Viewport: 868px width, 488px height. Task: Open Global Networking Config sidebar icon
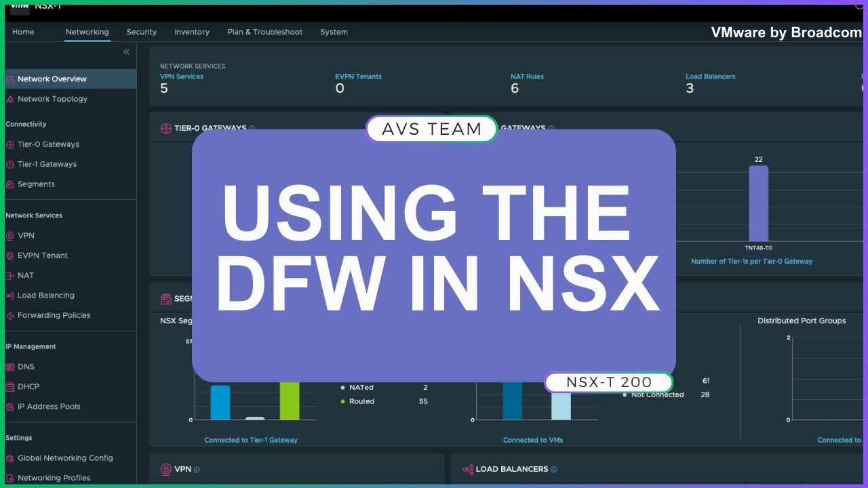coord(10,458)
